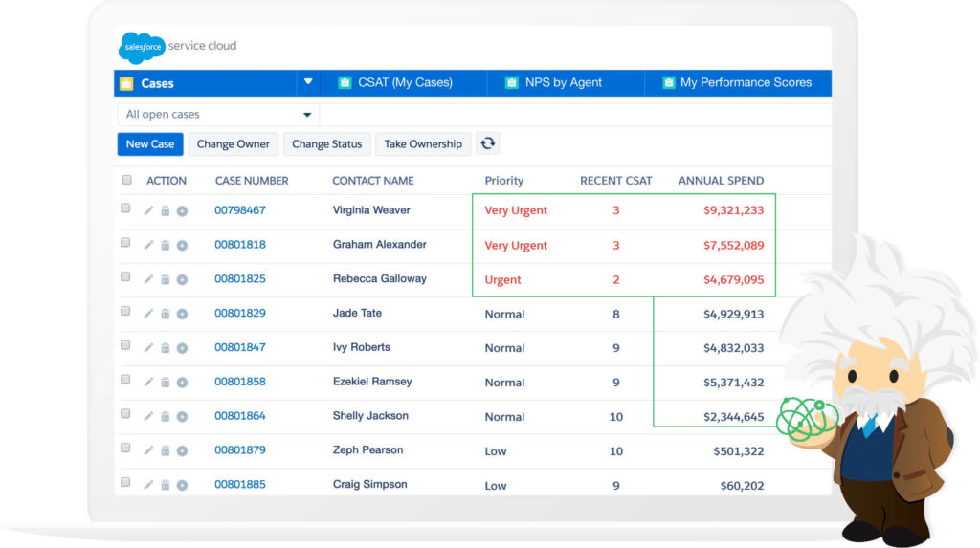Check the box for Graham Alexander's case
The image size is (980, 548).
[125, 243]
